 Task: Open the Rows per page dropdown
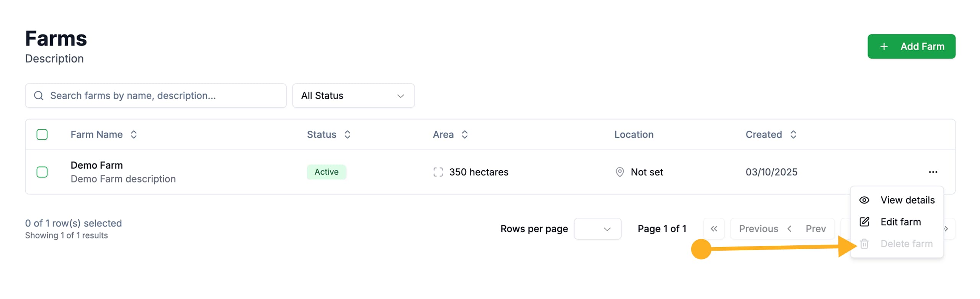point(597,228)
